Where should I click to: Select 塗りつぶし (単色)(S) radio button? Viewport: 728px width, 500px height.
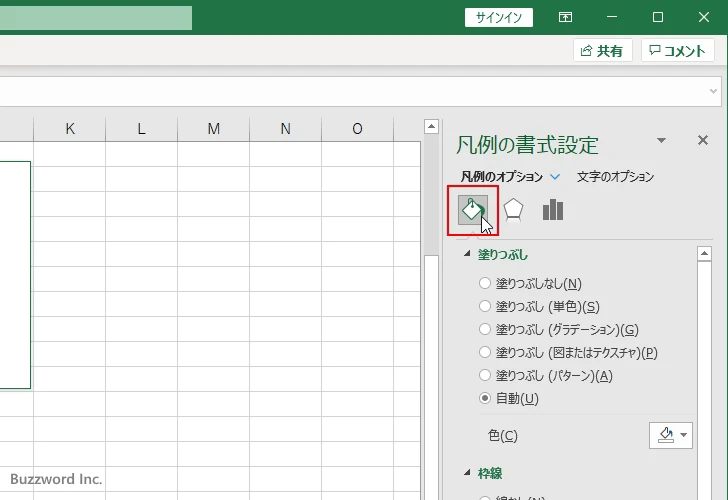pyautogui.click(x=485, y=306)
